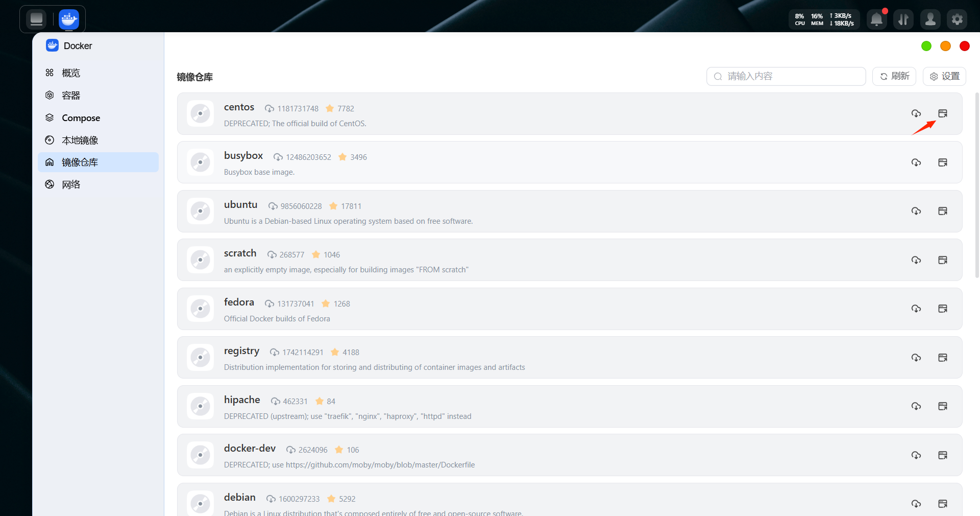
Task: Click the green window control button
Action: pyautogui.click(x=926, y=46)
